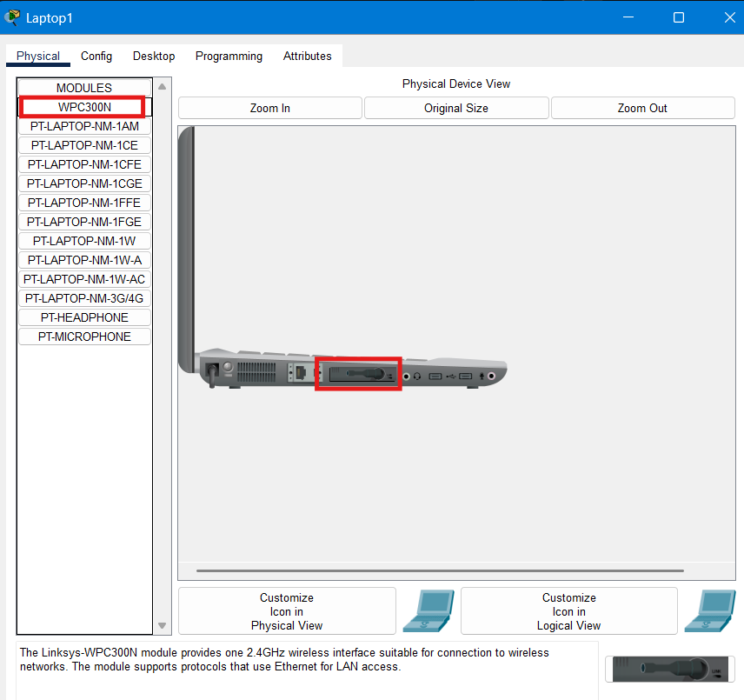This screenshot has height=700, width=744.
Task: Click Customize Icon in Physical View
Action: 287,611
